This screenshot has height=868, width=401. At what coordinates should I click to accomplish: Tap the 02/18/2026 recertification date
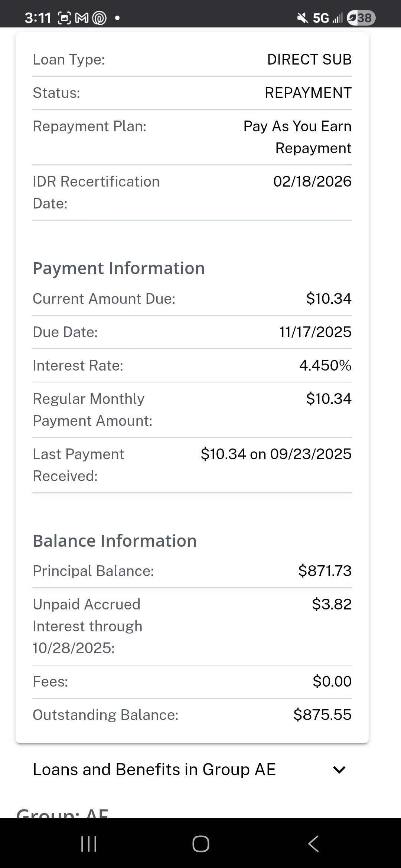(312, 181)
